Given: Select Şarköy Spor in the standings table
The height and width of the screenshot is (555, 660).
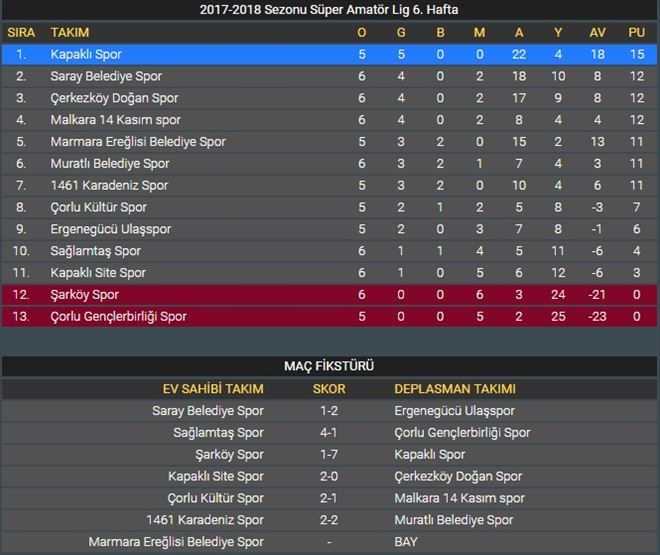Looking at the screenshot, I should coord(84,295).
